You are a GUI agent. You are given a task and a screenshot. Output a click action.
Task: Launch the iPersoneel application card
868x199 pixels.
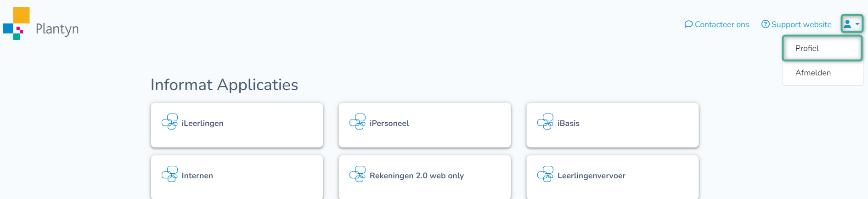click(x=424, y=125)
